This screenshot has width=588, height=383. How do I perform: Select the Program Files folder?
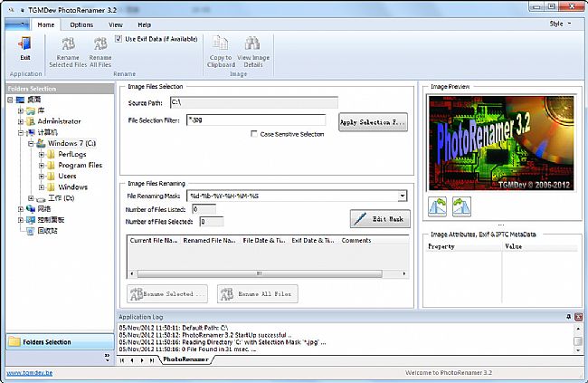point(80,165)
